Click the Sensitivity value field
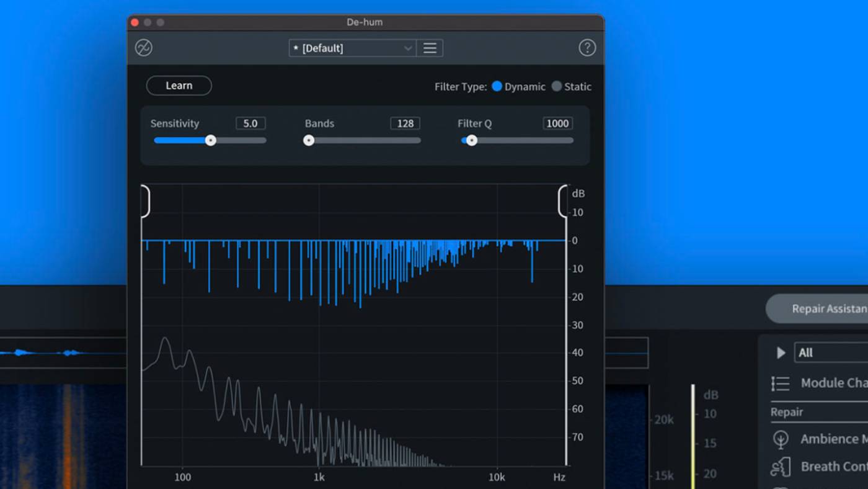The height and width of the screenshot is (489, 868). click(x=250, y=123)
